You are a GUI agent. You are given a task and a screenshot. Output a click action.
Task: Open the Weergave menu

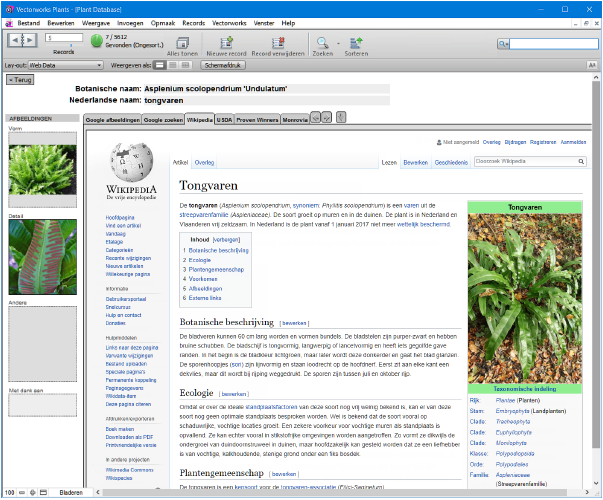96,23
